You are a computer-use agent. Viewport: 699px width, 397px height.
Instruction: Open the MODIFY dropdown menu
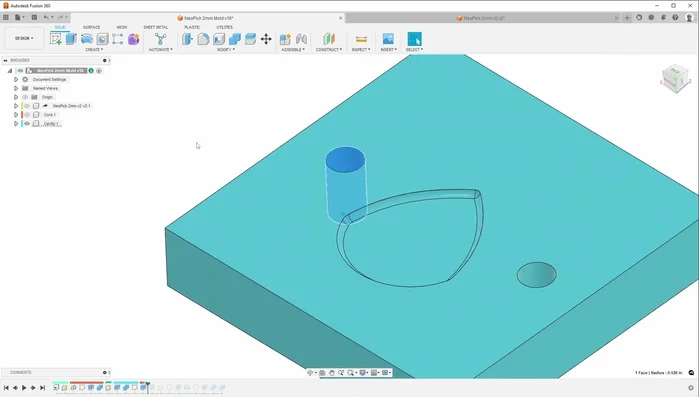226,49
